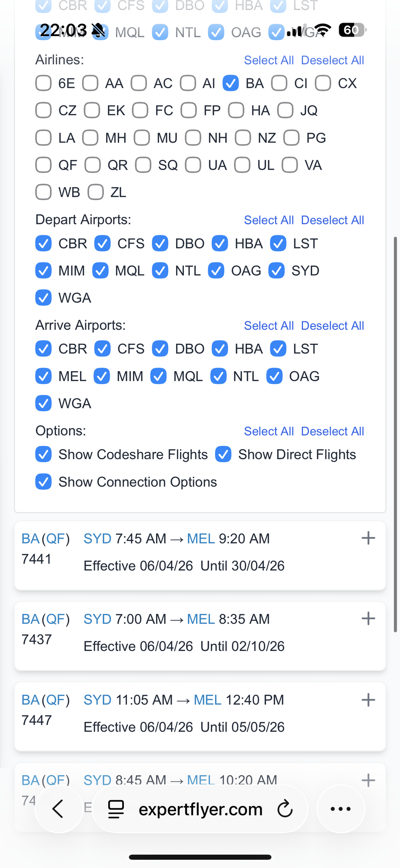Reload the expertflyer.com page
The width and height of the screenshot is (400, 868).
[x=285, y=809]
